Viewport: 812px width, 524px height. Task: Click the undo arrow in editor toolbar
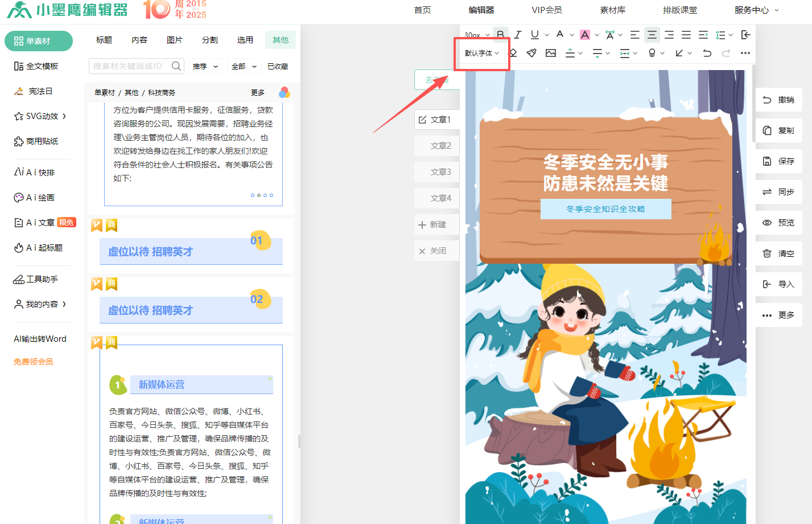click(707, 53)
